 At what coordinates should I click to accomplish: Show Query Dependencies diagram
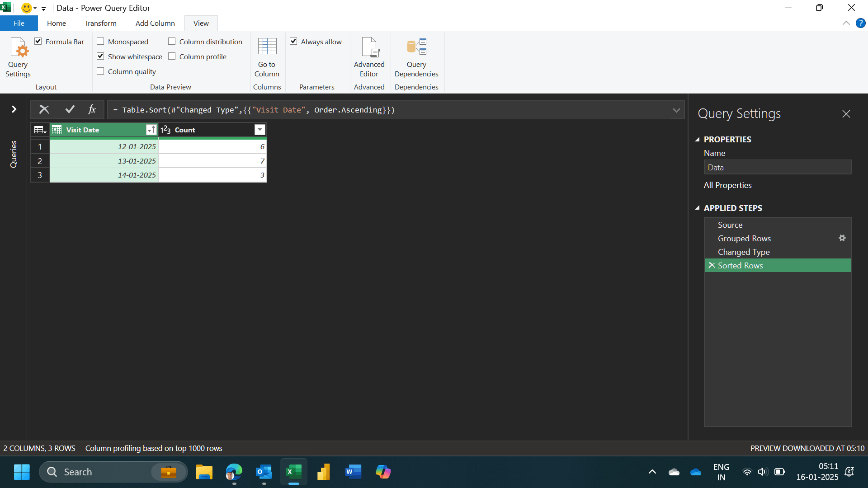click(x=416, y=57)
